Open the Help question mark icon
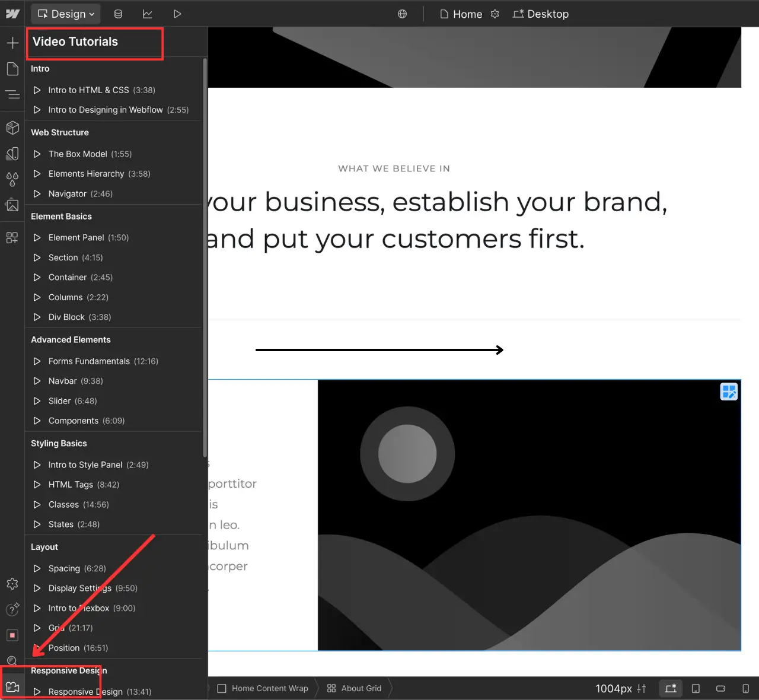Viewport: 759px width, 700px height. tap(12, 609)
